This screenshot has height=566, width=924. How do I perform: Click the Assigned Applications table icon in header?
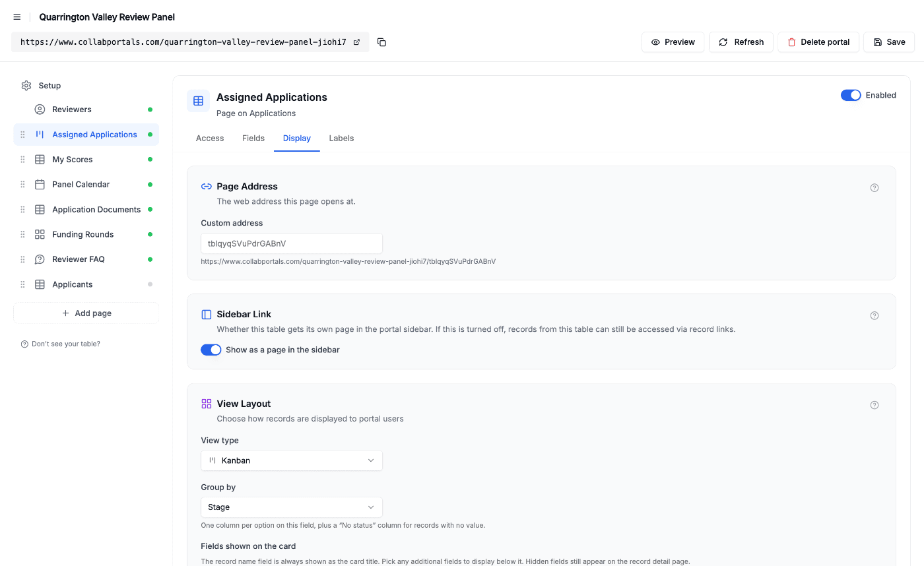coord(198,101)
